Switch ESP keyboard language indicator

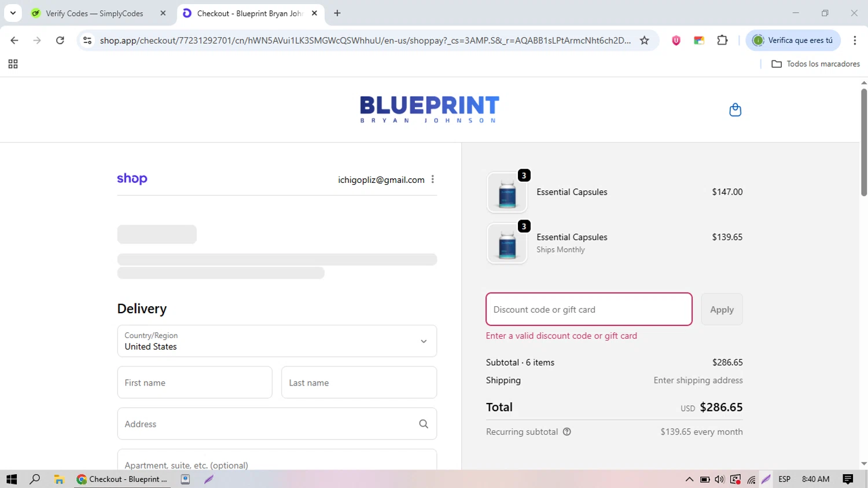[784, 479]
